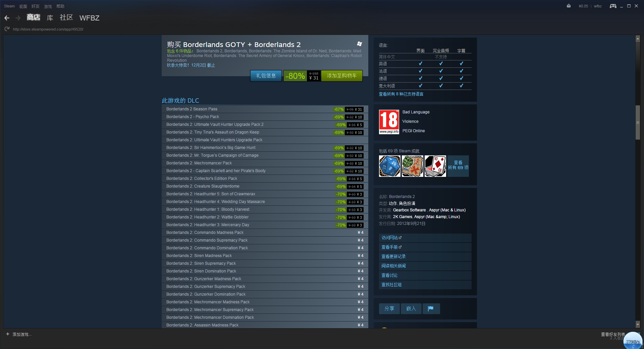Open the 游戏 menu
Screen dimensions: 644x349
tap(48, 6)
